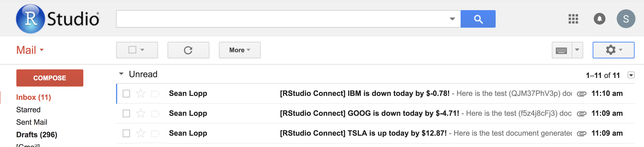Click the COMPOSE button

point(50,78)
